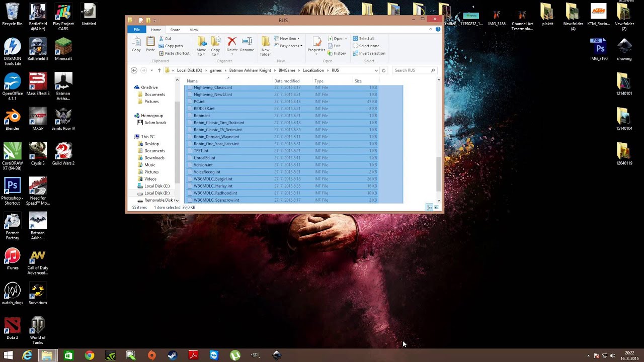The image size is (644, 362).
Task: Click Batman Arkham Knight in the breadcrumb
Action: pyautogui.click(x=250, y=70)
